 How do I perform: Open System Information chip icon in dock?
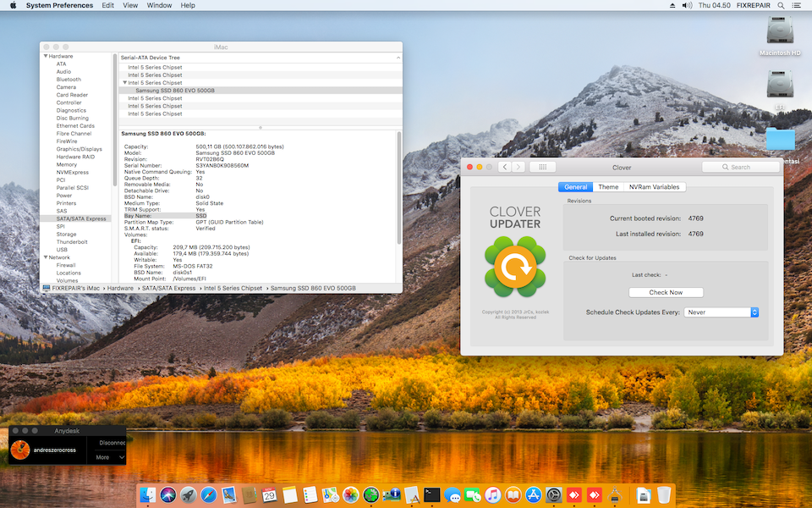click(391, 494)
